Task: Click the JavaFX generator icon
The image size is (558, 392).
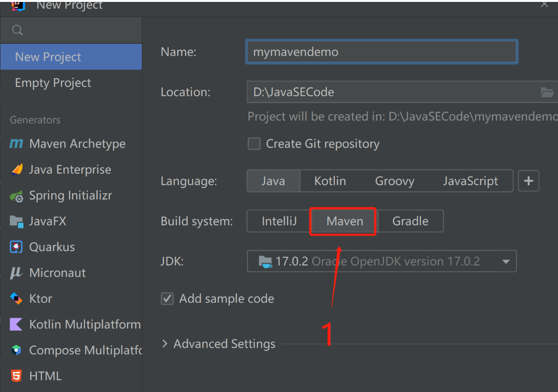Action: pyautogui.click(x=17, y=221)
